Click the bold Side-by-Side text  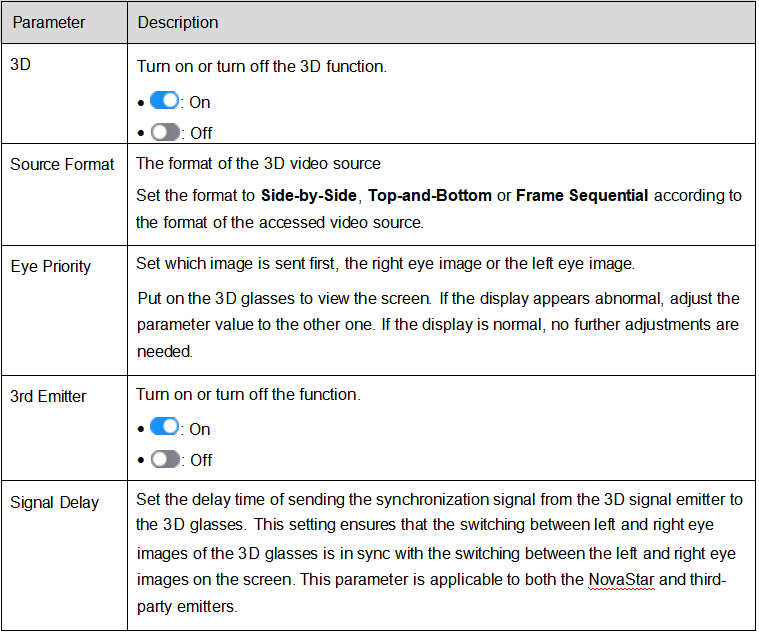[308, 196]
